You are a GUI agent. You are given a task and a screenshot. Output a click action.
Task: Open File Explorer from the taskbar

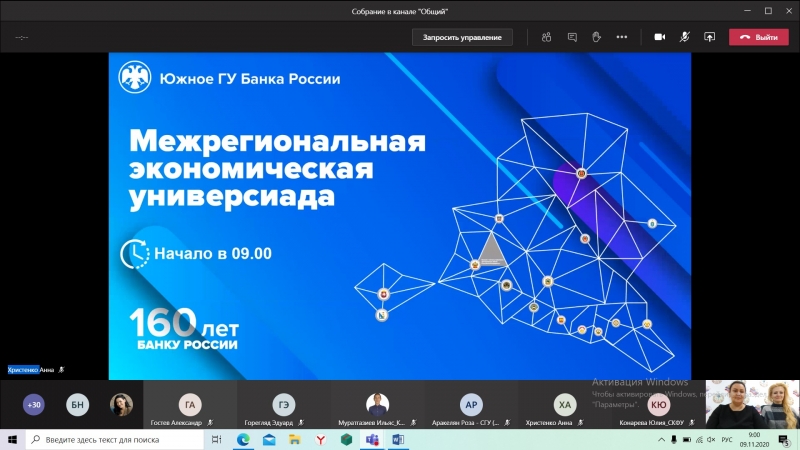tap(295, 439)
